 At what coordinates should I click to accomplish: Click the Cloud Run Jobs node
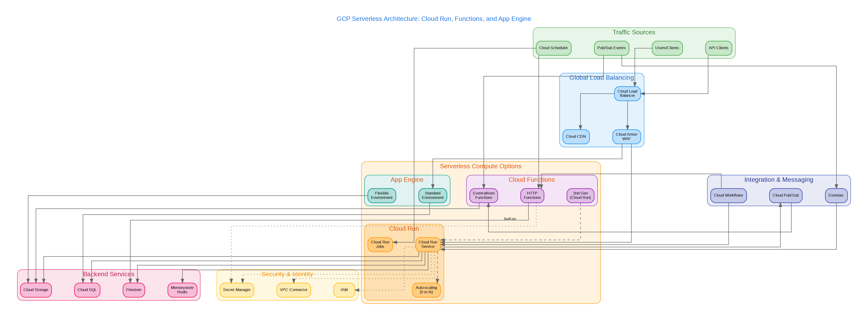(x=380, y=245)
